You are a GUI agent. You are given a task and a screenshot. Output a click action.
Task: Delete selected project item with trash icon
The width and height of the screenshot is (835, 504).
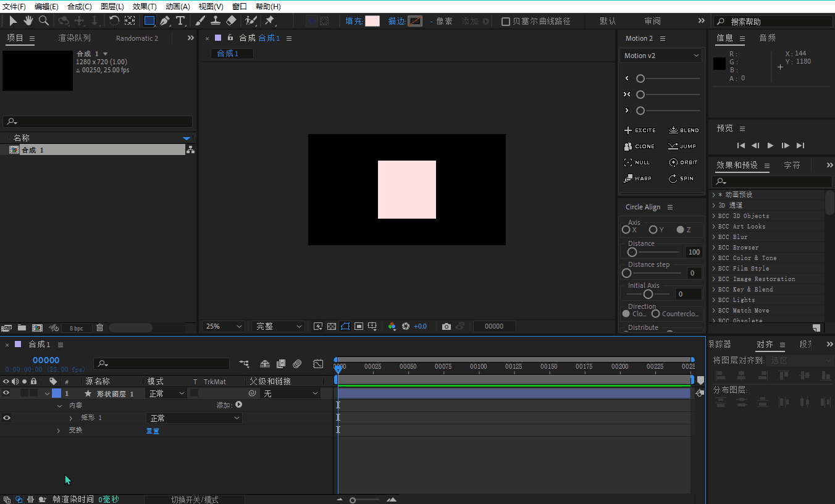(x=99, y=327)
